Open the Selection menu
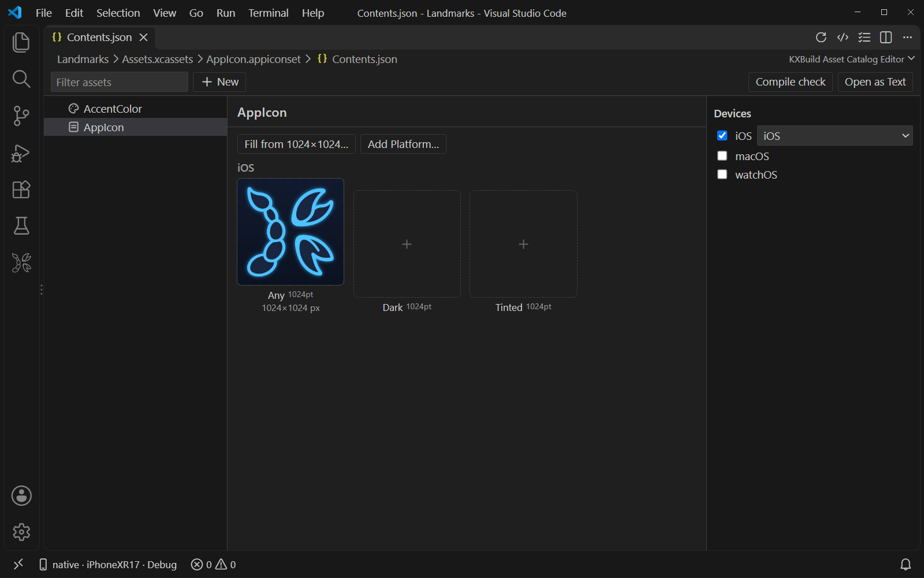Viewport: 924px width, 578px height. coord(118,13)
